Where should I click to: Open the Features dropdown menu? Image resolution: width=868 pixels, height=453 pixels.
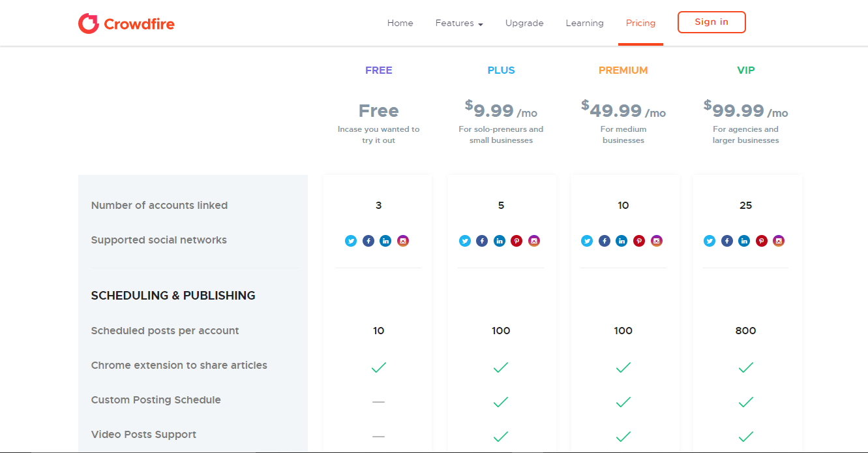point(459,23)
